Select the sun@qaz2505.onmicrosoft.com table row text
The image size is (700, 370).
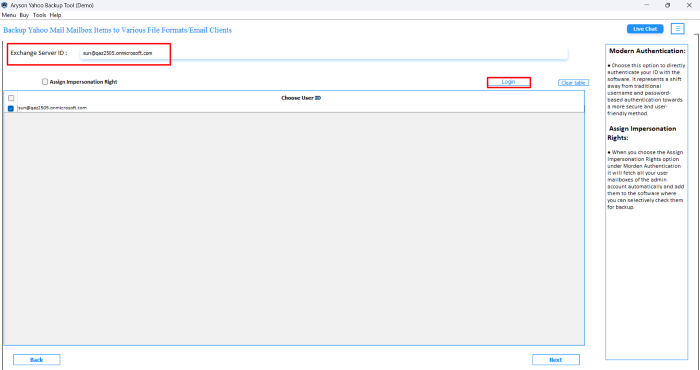[53, 108]
